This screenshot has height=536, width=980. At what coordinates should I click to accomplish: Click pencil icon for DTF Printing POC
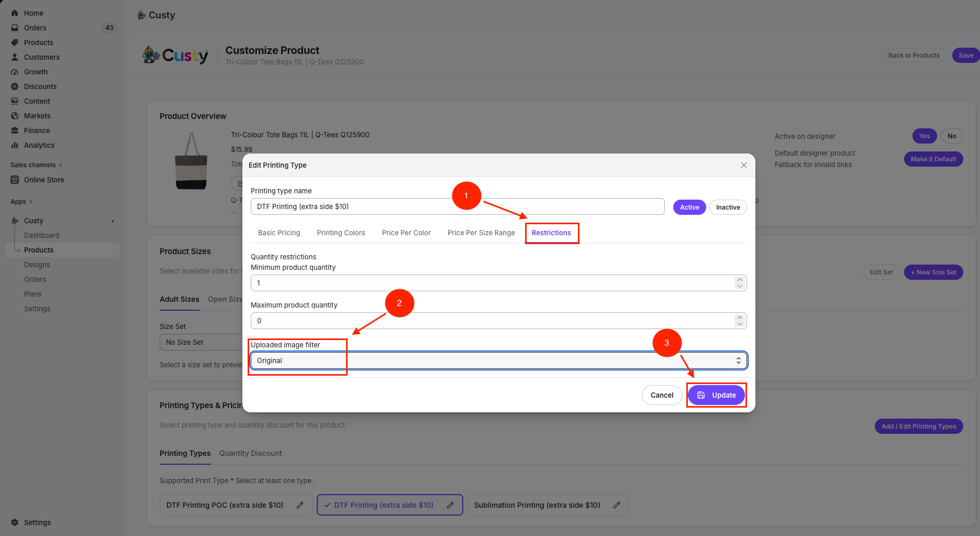(300, 505)
